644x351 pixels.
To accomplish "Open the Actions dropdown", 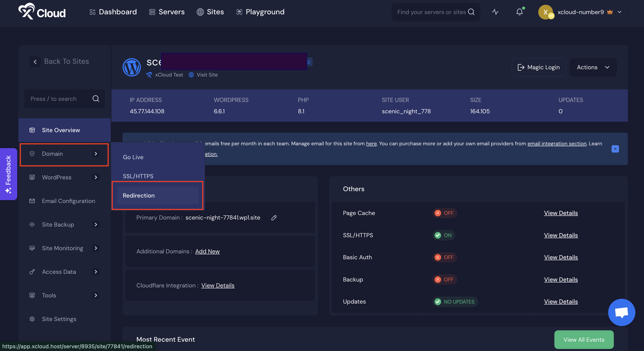I will pos(593,67).
